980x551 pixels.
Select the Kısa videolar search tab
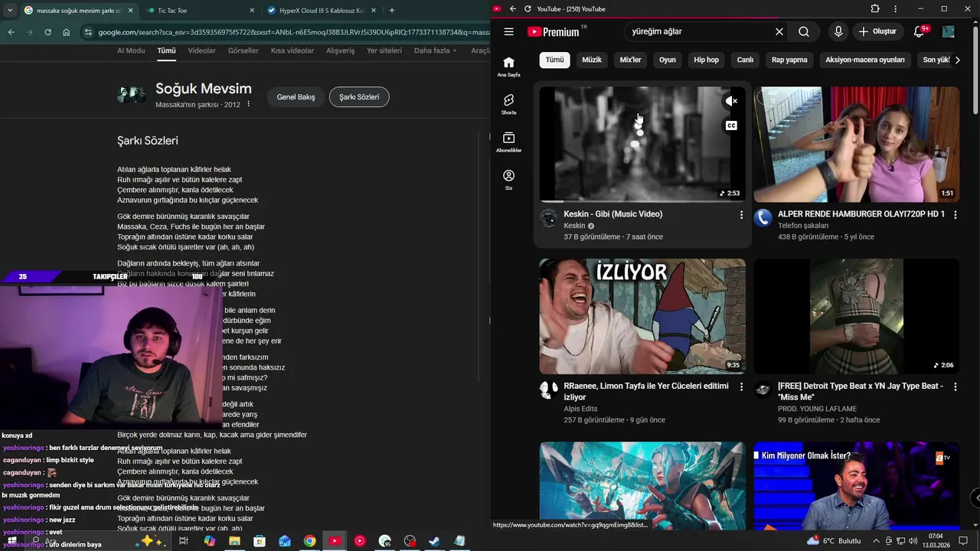click(292, 51)
